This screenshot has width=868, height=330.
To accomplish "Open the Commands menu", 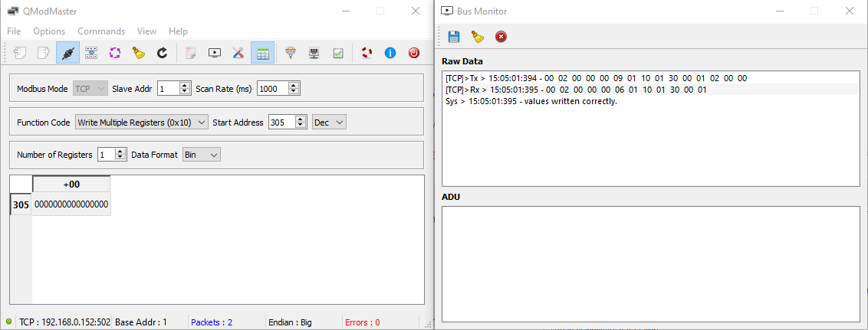I will click(101, 31).
